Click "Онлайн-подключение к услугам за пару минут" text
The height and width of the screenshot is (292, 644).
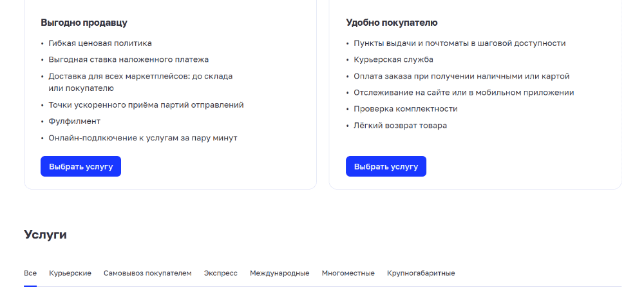tap(143, 138)
